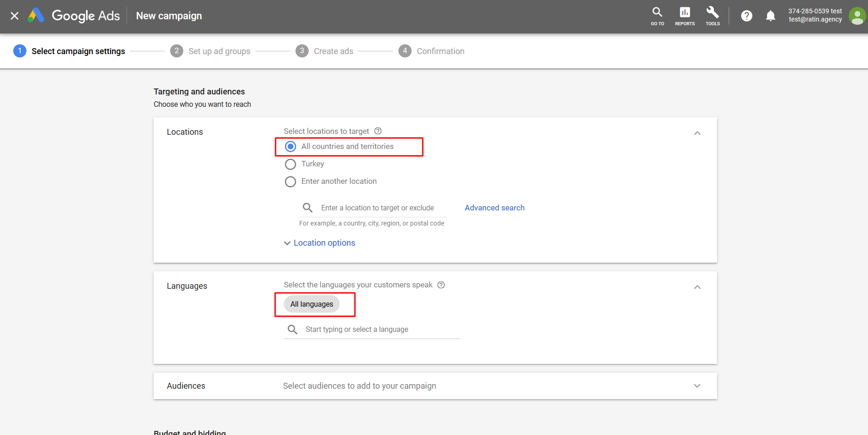Click the Targeting and audiences heading
Image resolution: width=868 pixels, height=435 pixels.
tap(199, 92)
